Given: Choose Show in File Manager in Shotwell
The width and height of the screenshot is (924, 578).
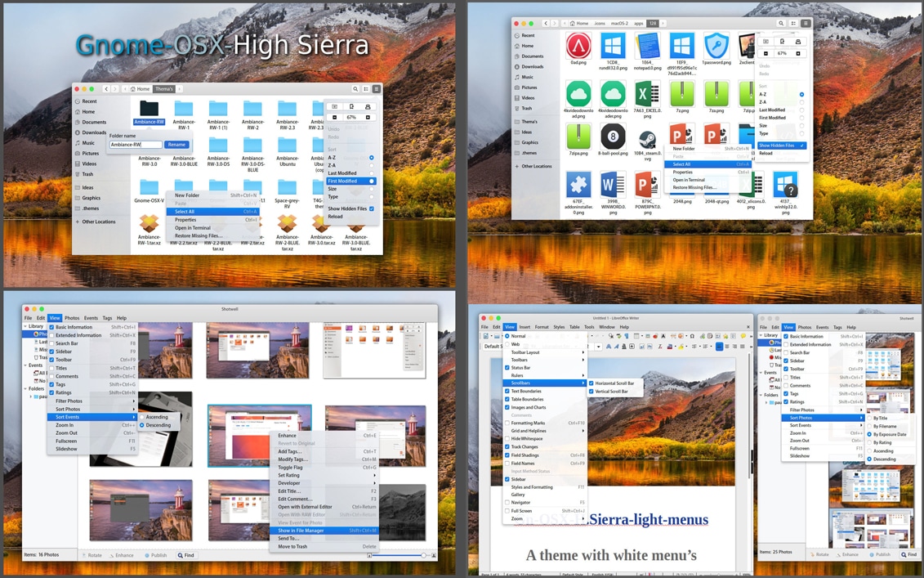Looking at the screenshot, I should pyautogui.click(x=326, y=531).
